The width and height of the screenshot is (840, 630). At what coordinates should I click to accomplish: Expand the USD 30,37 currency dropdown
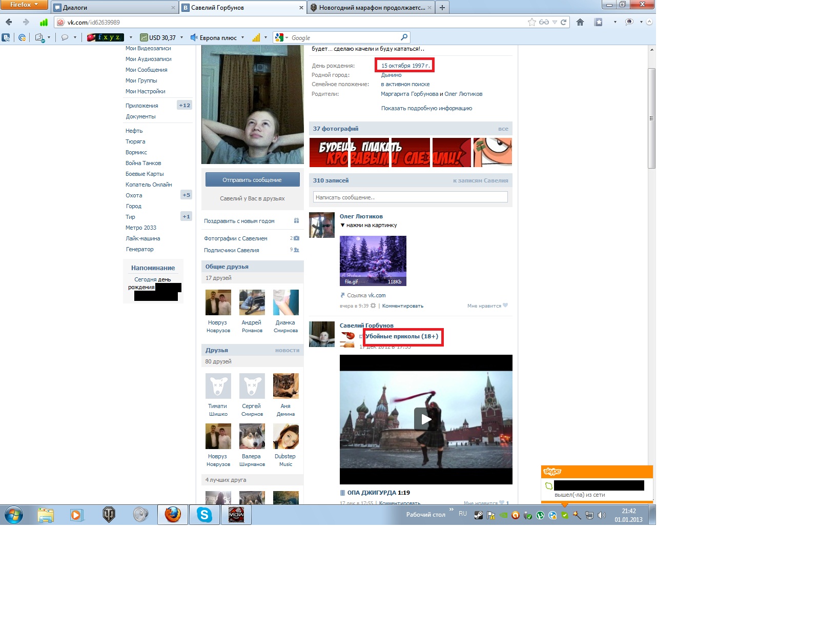coord(181,37)
